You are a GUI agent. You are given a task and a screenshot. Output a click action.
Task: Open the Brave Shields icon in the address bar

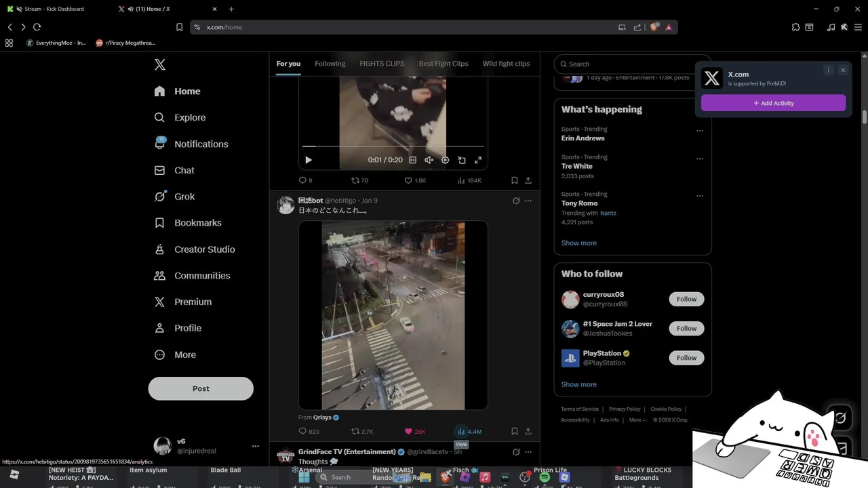(654, 27)
